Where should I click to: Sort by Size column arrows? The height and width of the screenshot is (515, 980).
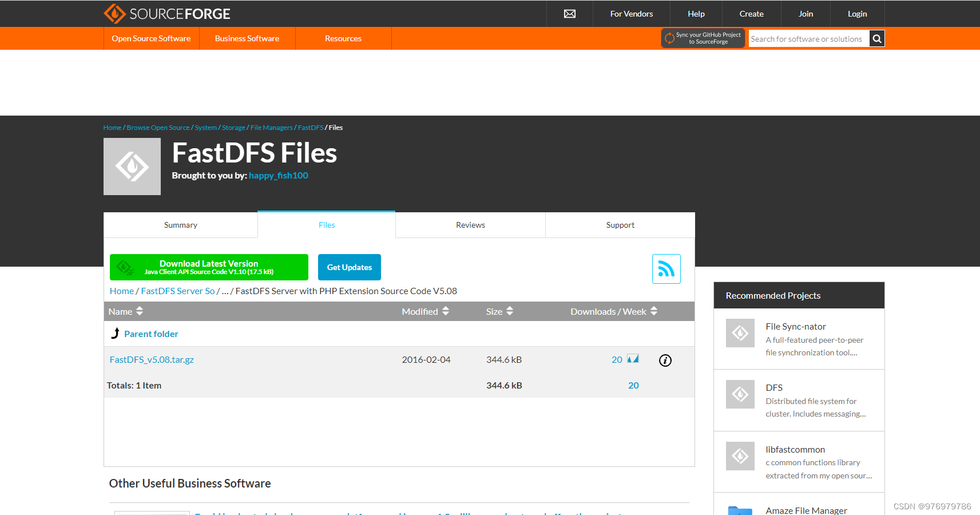click(510, 311)
